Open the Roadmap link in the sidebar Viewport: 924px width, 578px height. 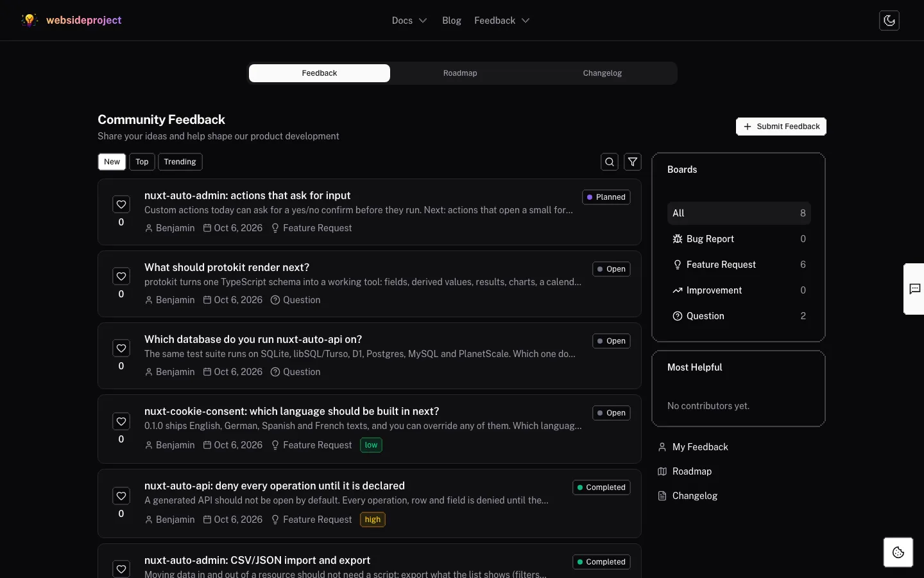pyautogui.click(x=685, y=471)
